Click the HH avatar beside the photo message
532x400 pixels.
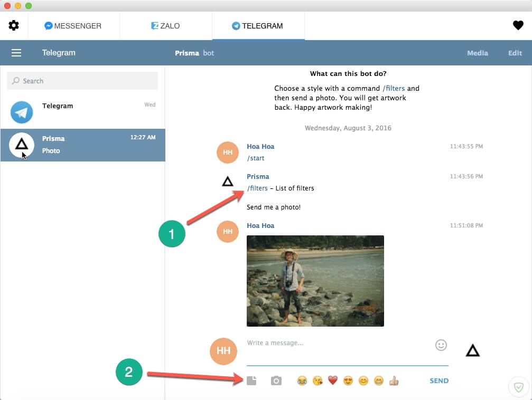[227, 231]
